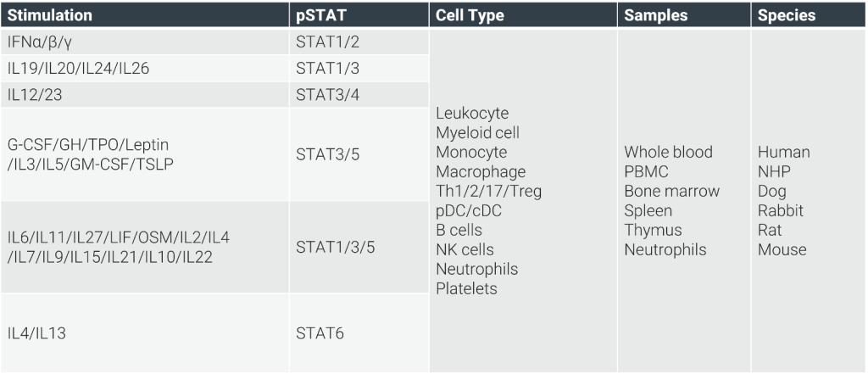
Task: Click NHP in the Species column
Action: (x=774, y=171)
